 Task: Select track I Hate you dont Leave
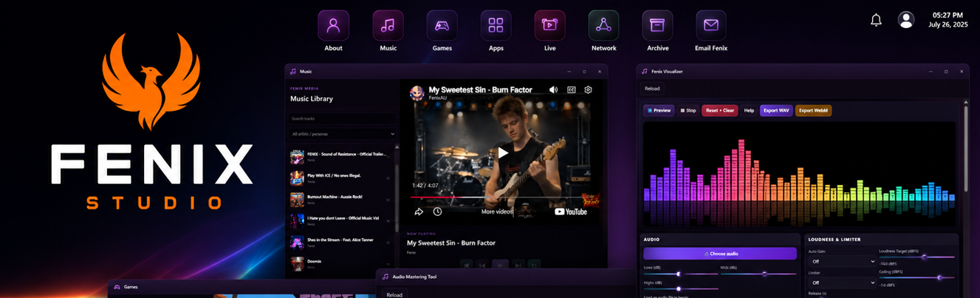(x=340, y=221)
